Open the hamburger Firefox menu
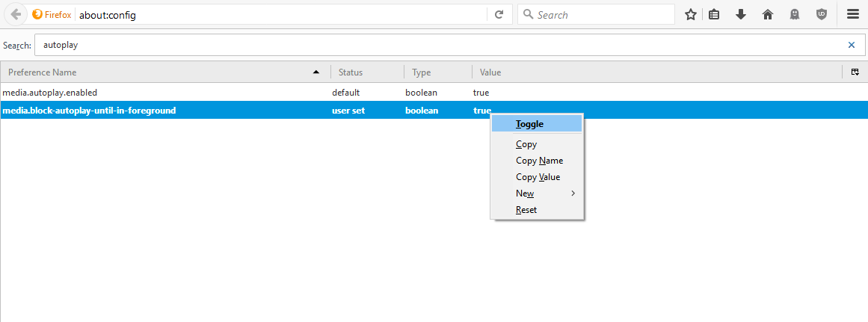 [x=853, y=15]
